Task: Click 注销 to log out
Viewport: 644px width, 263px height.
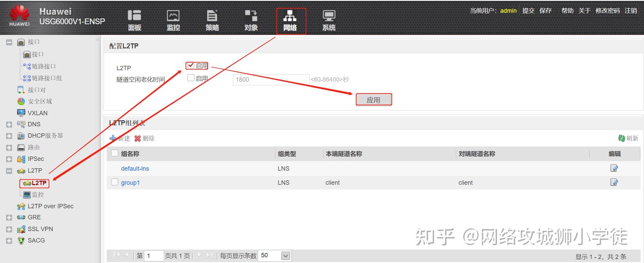Action: (631, 11)
